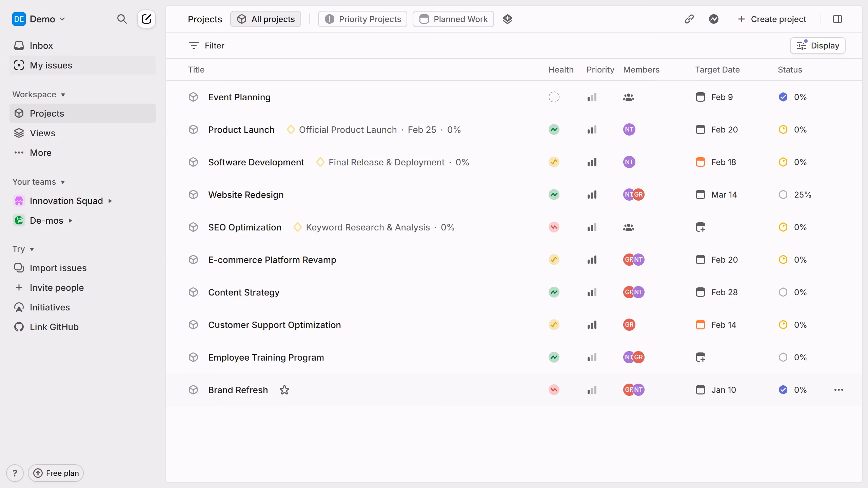
Task: Click the compose new issue icon
Action: 146,19
